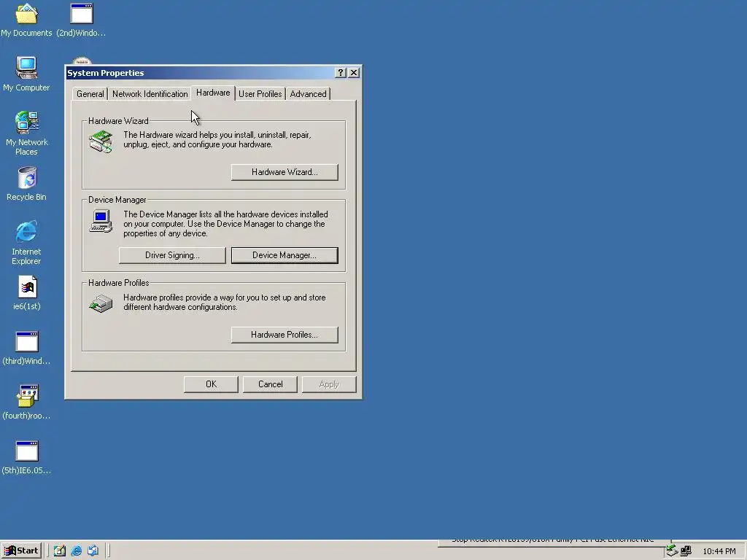The height and width of the screenshot is (560, 747).
Task: Select the Hardware tab
Action: (x=213, y=93)
